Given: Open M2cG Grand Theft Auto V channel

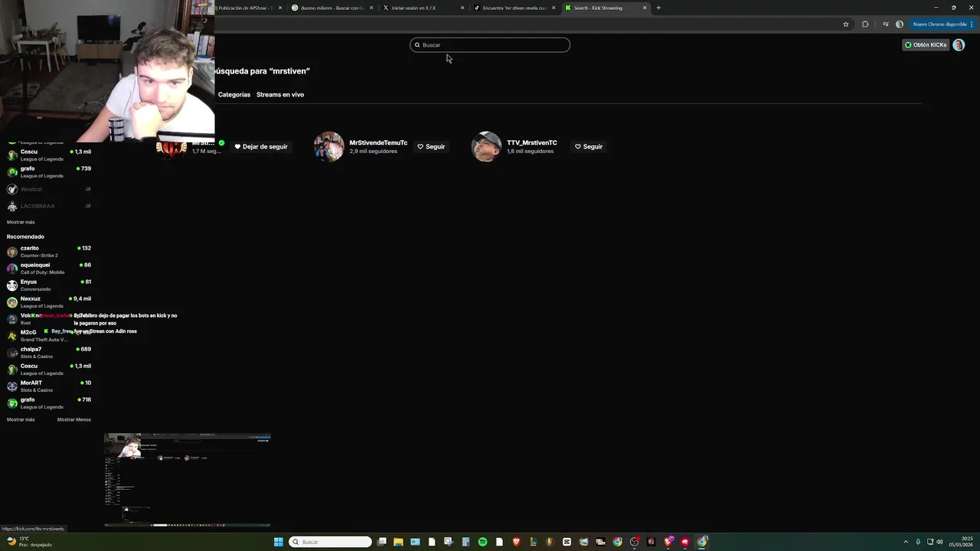Looking at the screenshot, I should [49, 336].
